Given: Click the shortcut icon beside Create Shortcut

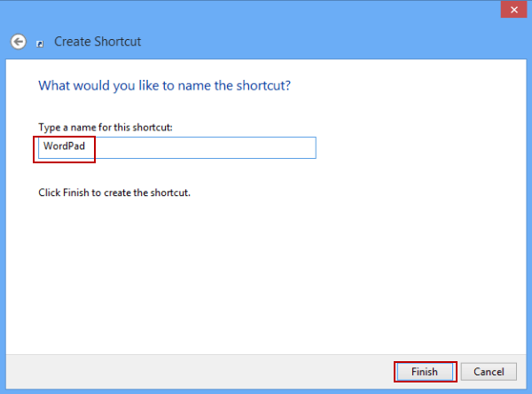Looking at the screenshot, I should click(40, 43).
